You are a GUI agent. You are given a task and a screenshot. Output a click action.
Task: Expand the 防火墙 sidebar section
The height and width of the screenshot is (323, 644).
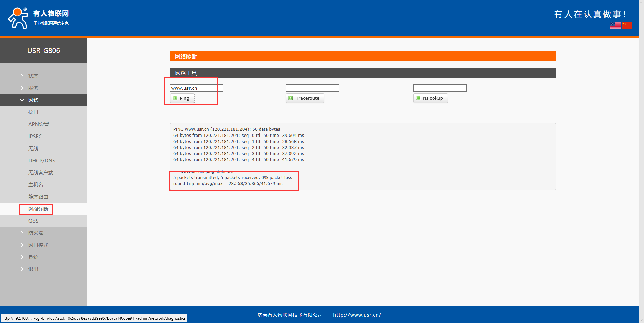pos(36,233)
